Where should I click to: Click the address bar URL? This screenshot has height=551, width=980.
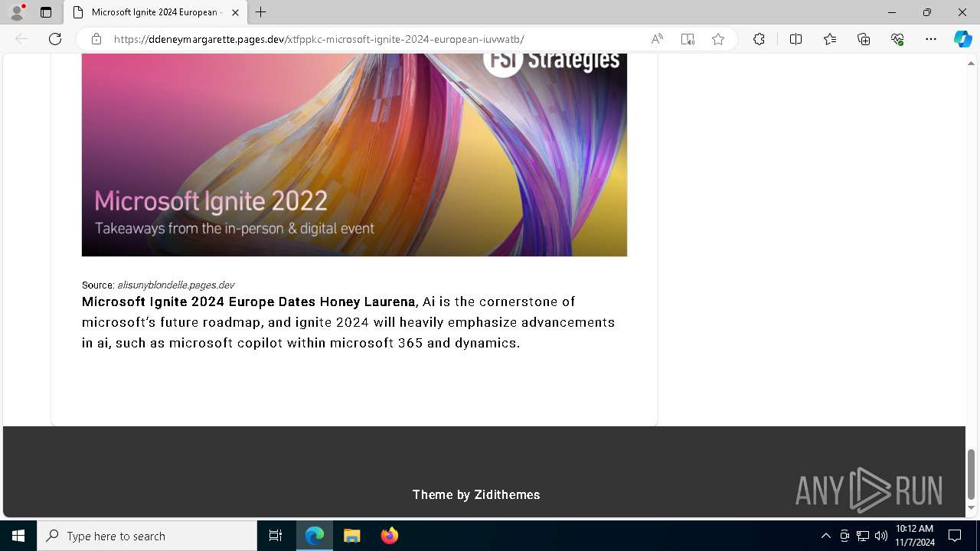tap(318, 39)
